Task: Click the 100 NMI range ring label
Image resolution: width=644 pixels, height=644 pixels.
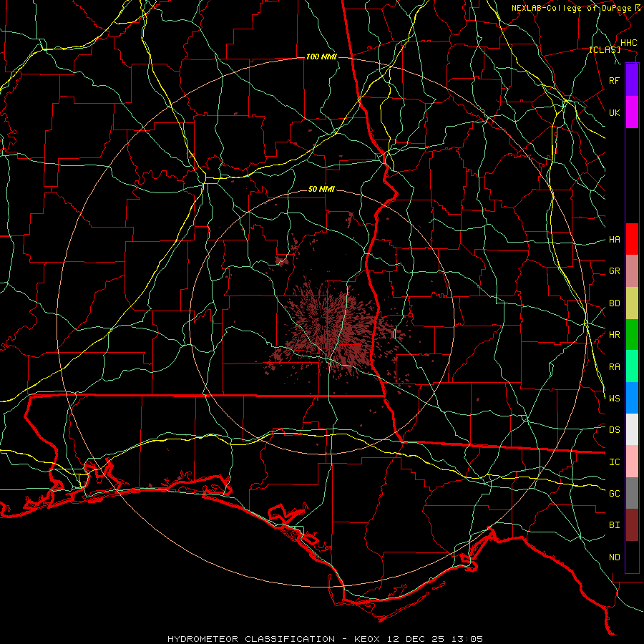Action: click(321, 57)
